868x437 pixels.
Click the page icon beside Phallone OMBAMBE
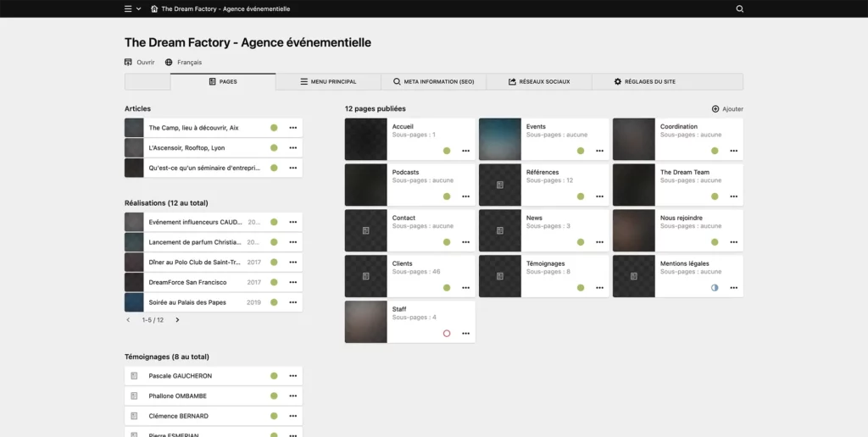coord(134,396)
